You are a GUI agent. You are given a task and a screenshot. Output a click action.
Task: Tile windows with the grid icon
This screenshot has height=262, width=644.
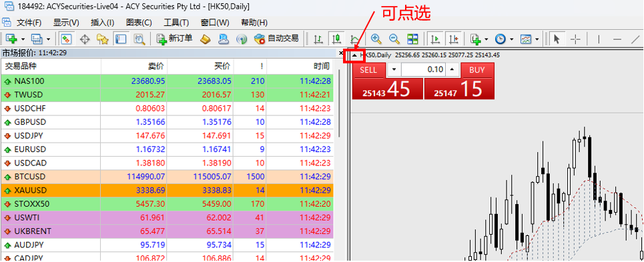[412, 39]
